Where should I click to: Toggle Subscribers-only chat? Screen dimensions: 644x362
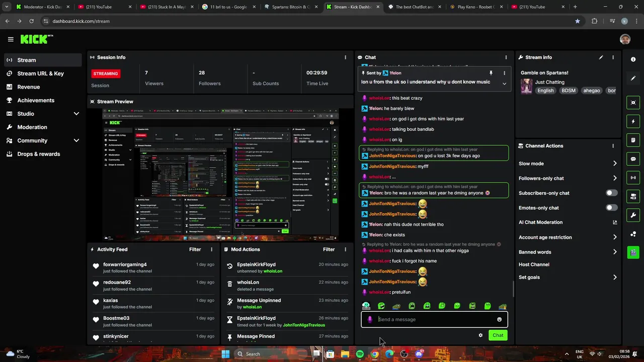pyautogui.click(x=611, y=193)
